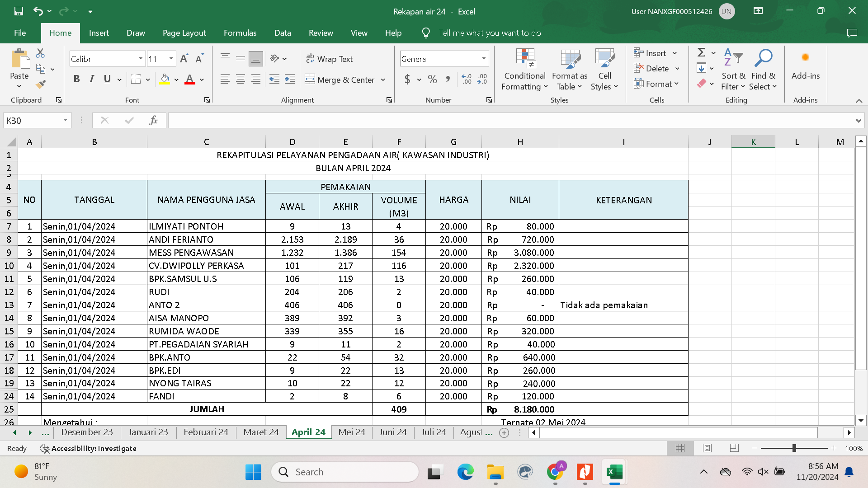Increase font size with large A icon
868x488 pixels.
click(x=184, y=59)
